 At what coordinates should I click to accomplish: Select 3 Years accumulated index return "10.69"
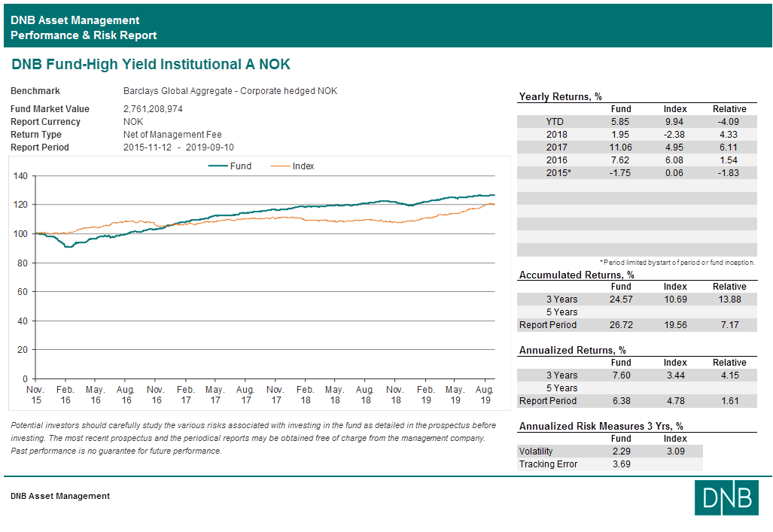click(x=675, y=299)
